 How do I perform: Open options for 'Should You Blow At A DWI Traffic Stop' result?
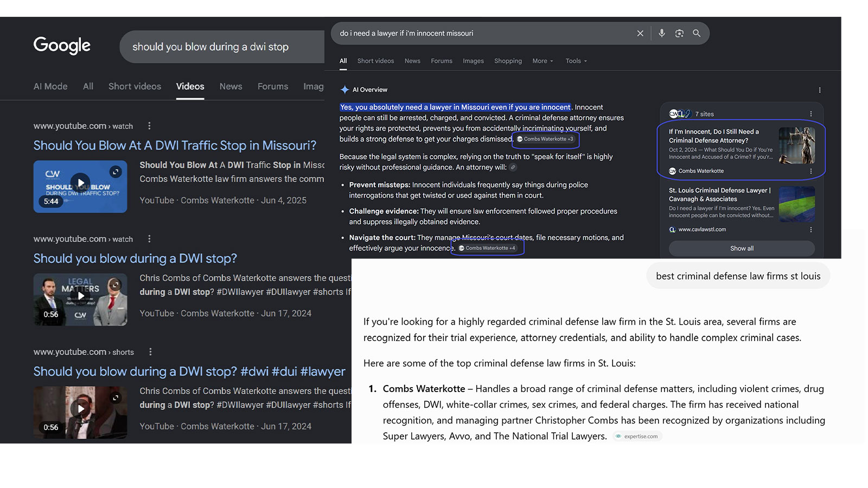click(149, 126)
